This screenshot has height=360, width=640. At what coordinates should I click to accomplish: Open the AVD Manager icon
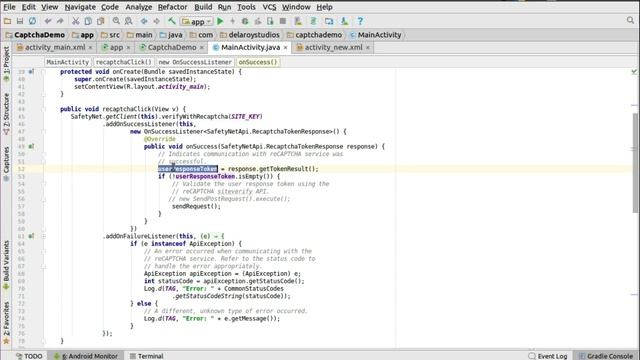[298, 21]
